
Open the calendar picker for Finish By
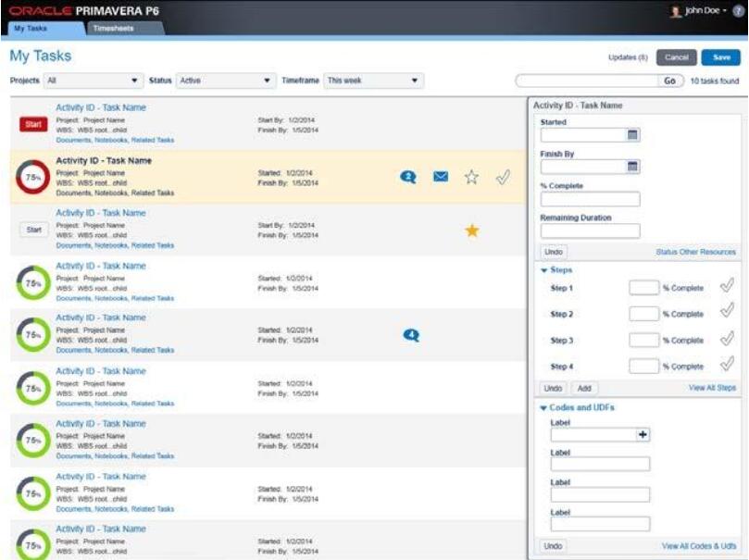point(633,168)
